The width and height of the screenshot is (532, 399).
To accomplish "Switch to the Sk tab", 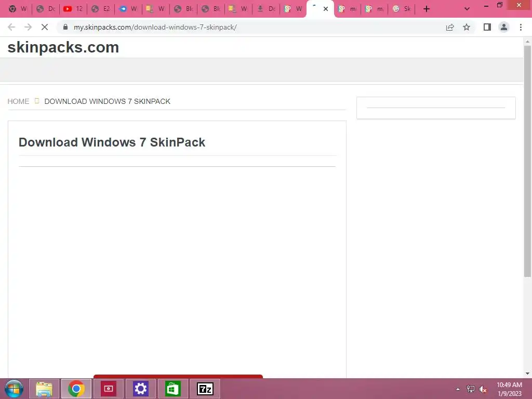I will (x=402, y=9).
